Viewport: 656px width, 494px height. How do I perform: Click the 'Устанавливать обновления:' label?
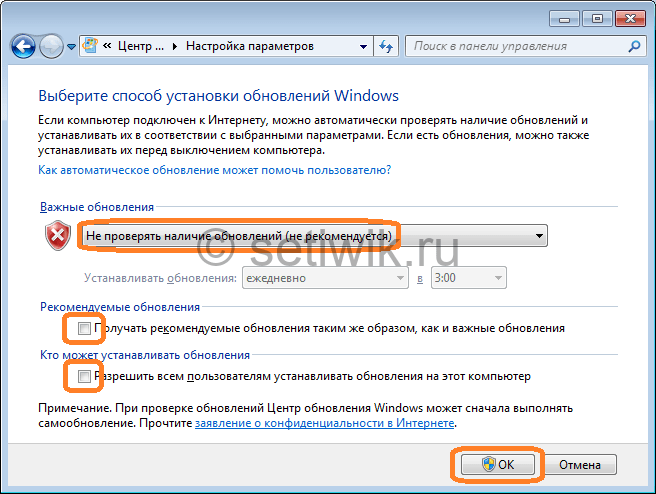point(160,278)
